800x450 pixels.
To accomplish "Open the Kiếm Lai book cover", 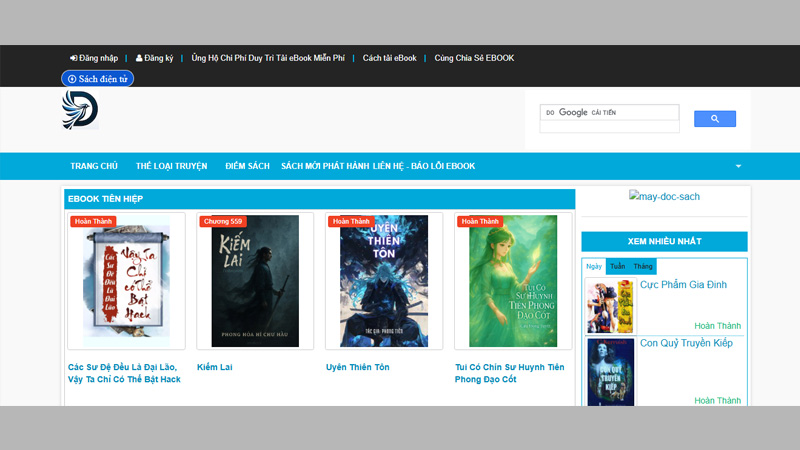I will (x=255, y=280).
